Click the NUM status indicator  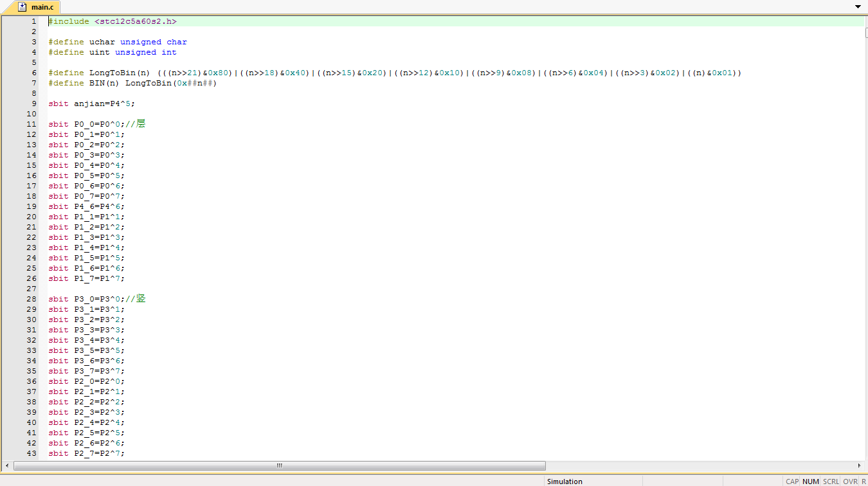pos(811,481)
